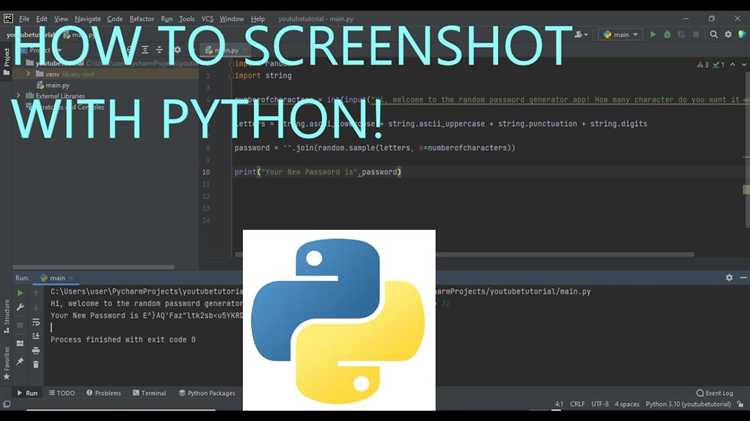
Task: Click 'import string' code line
Action: tap(263, 76)
